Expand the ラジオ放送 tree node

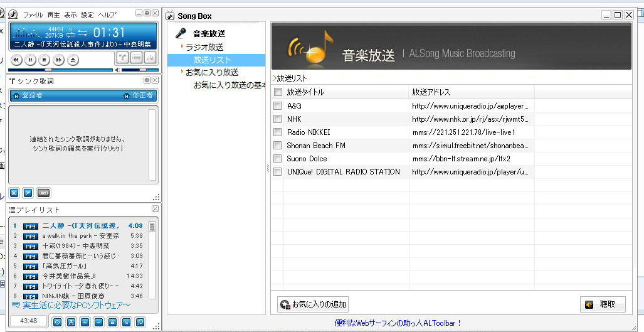(x=204, y=47)
